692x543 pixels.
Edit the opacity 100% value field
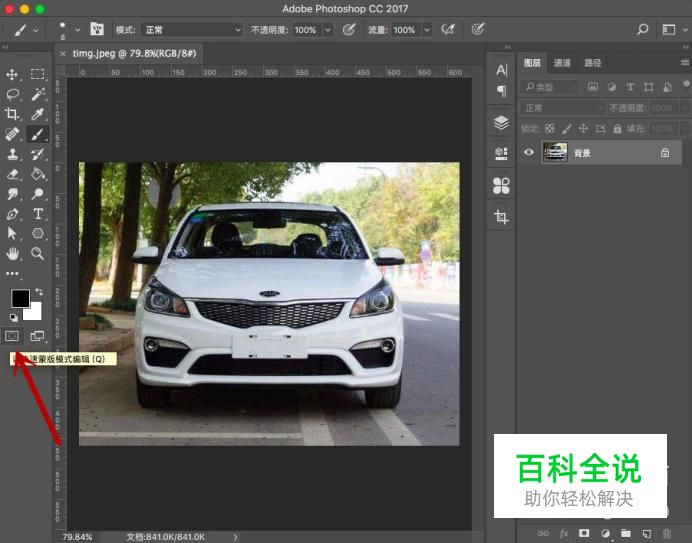[x=306, y=30]
